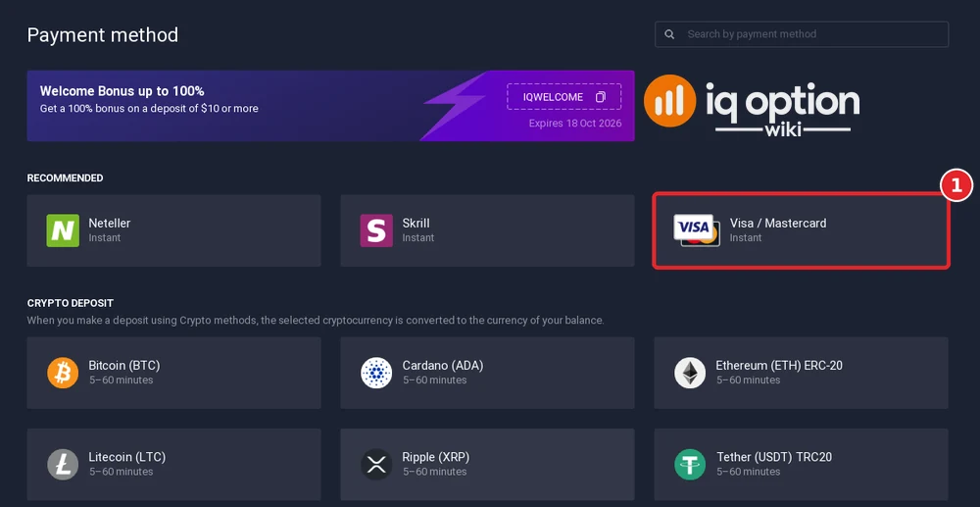This screenshot has height=507, width=980.
Task: Click the 'Payment method' heading
Action: 103,35
